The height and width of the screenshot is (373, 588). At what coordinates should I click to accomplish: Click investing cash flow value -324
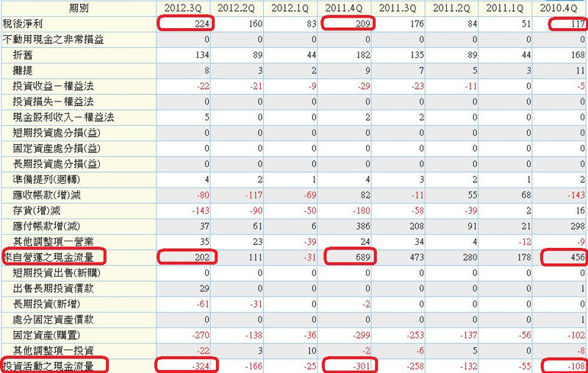(201, 366)
